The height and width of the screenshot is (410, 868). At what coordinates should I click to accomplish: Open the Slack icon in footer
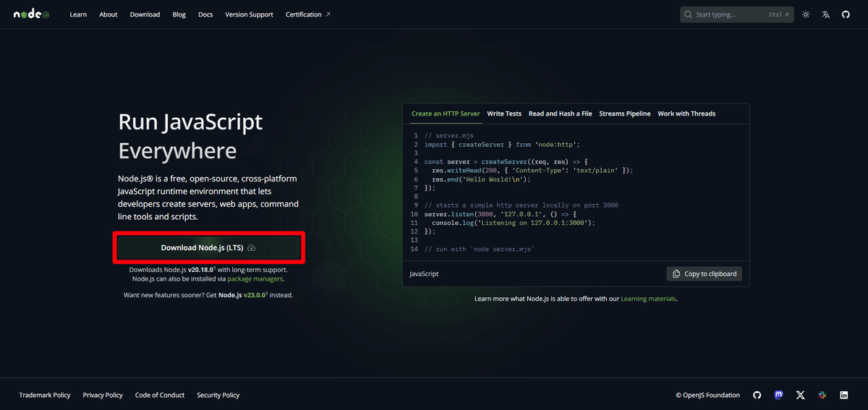822,395
